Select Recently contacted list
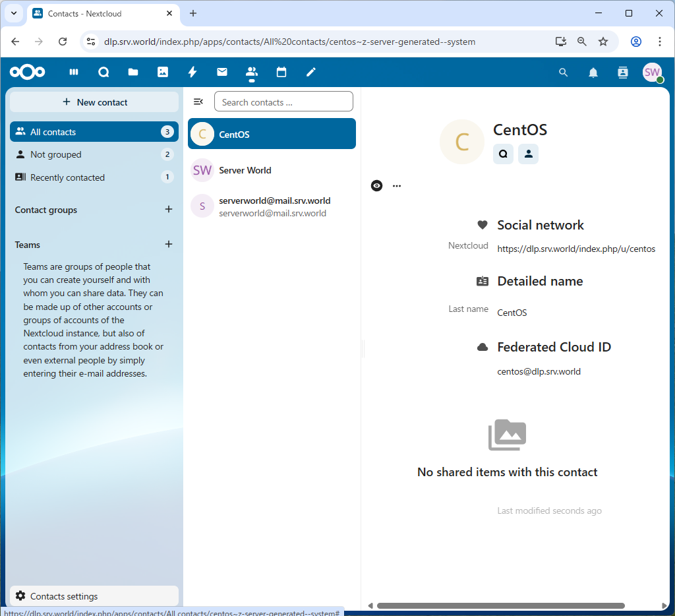 coord(94,177)
